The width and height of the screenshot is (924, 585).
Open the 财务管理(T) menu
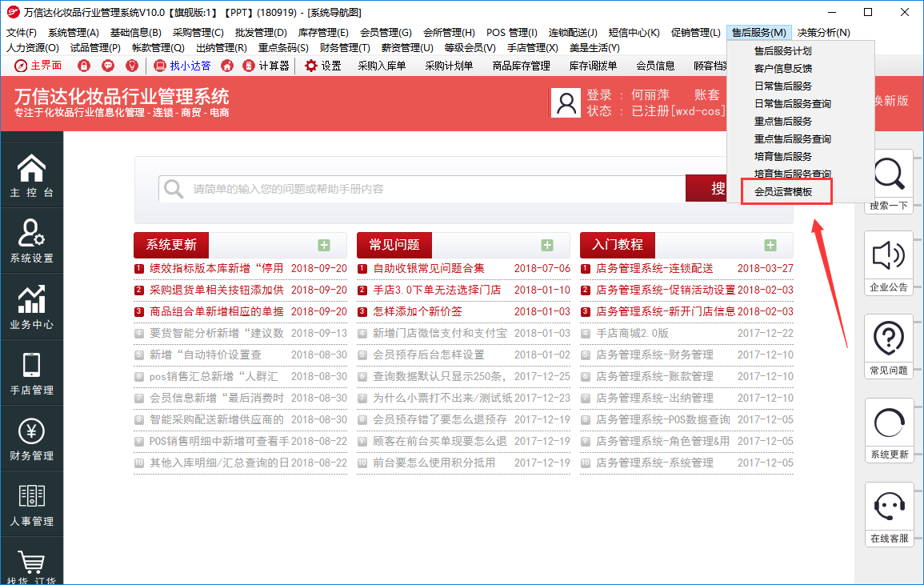345,48
